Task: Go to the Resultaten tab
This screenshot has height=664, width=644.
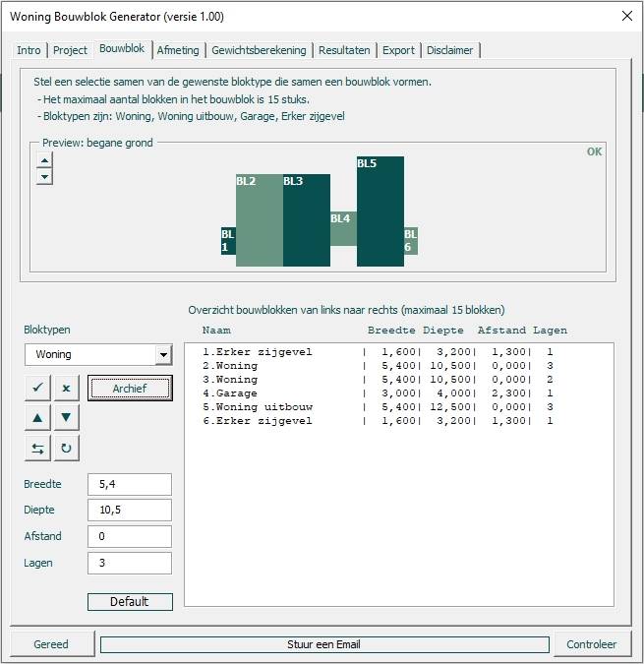Action: click(344, 50)
